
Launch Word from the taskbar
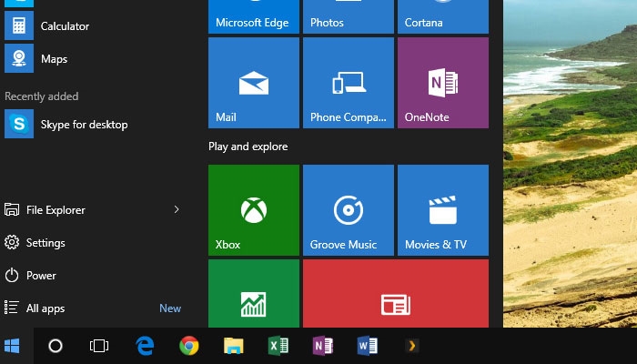click(x=368, y=346)
